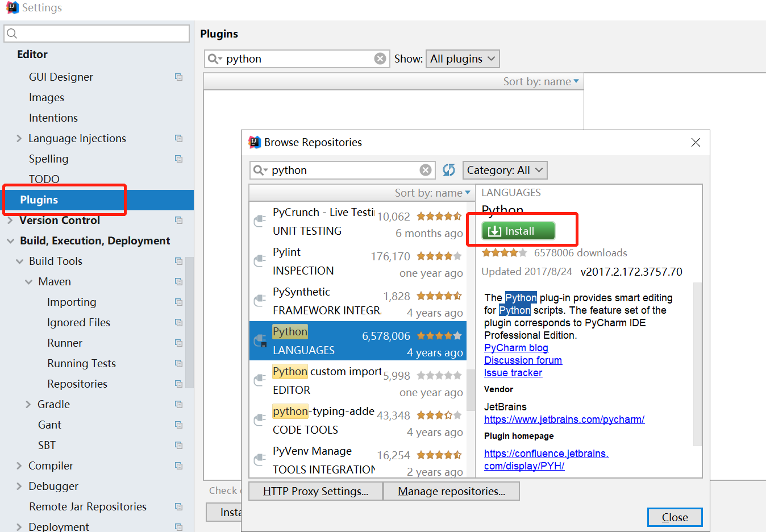Open the Issue tracker link
The height and width of the screenshot is (532, 766).
pos(513,373)
